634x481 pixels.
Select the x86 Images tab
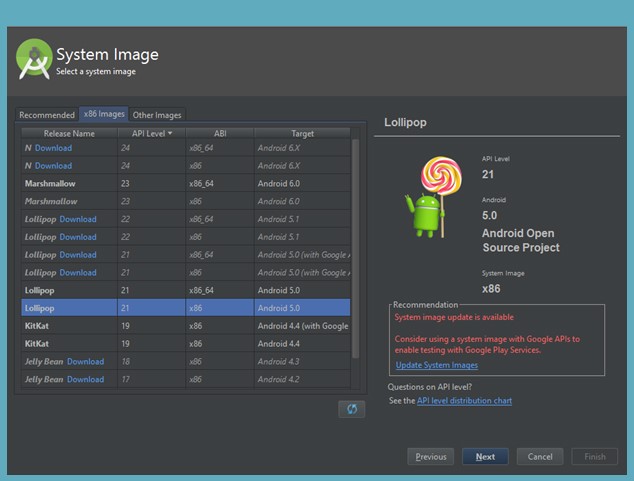[x=104, y=114]
